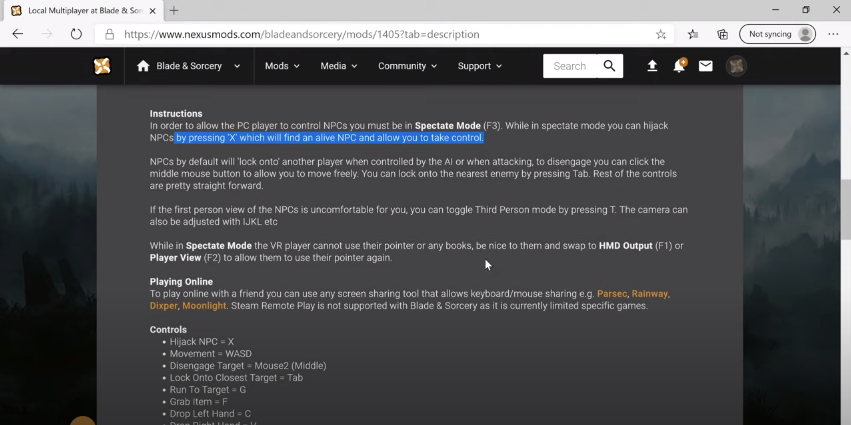Viewport: 851px width, 425px height.
Task: Click the 'Movement = WASD' list item
Action: [211, 353]
